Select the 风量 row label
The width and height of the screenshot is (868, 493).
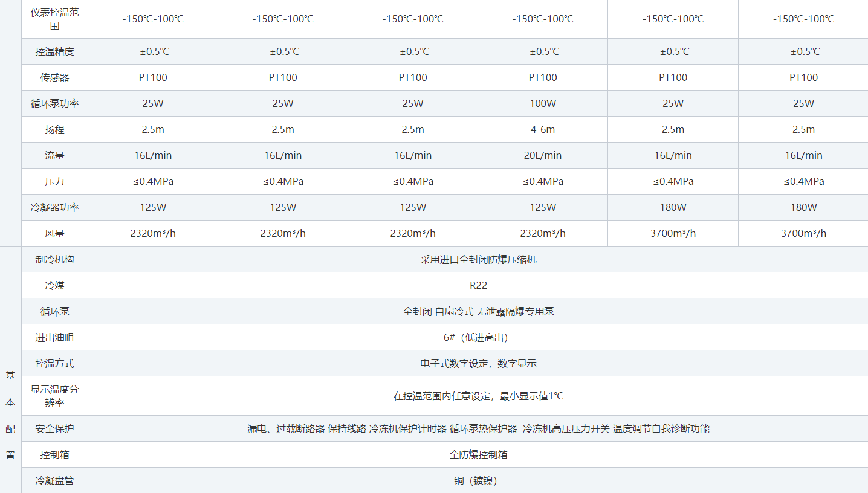54,233
